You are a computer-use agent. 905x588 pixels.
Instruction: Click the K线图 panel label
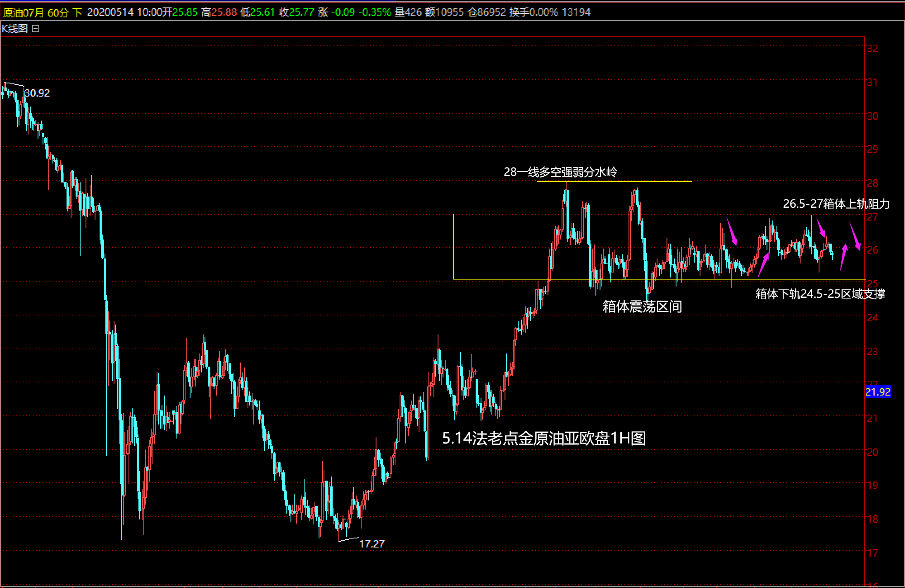(14, 28)
